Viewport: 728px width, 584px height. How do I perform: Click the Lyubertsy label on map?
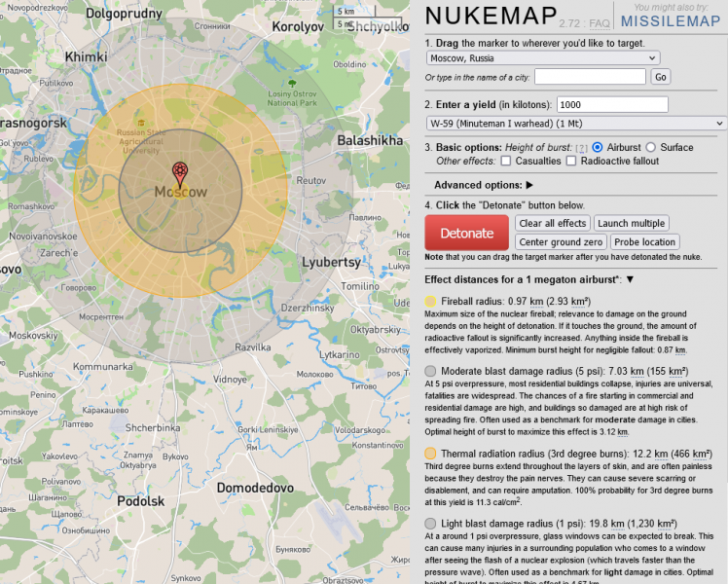pyautogui.click(x=332, y=262)
